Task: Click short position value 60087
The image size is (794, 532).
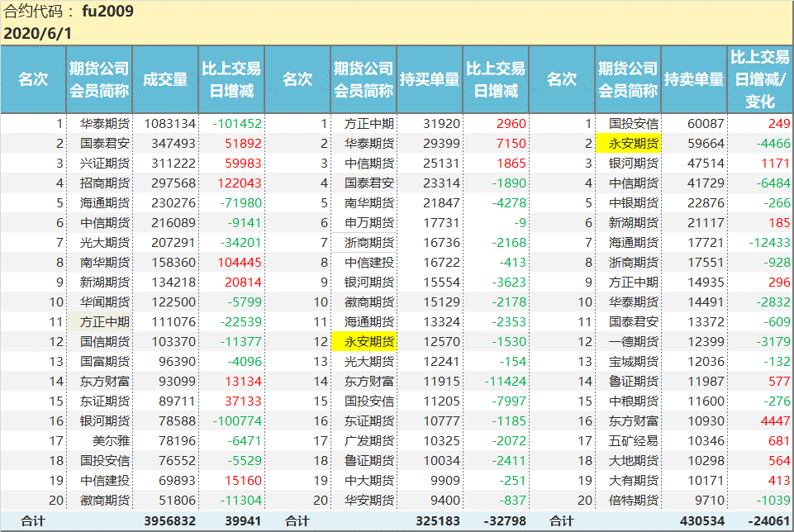Action: (x=706, y=124)
